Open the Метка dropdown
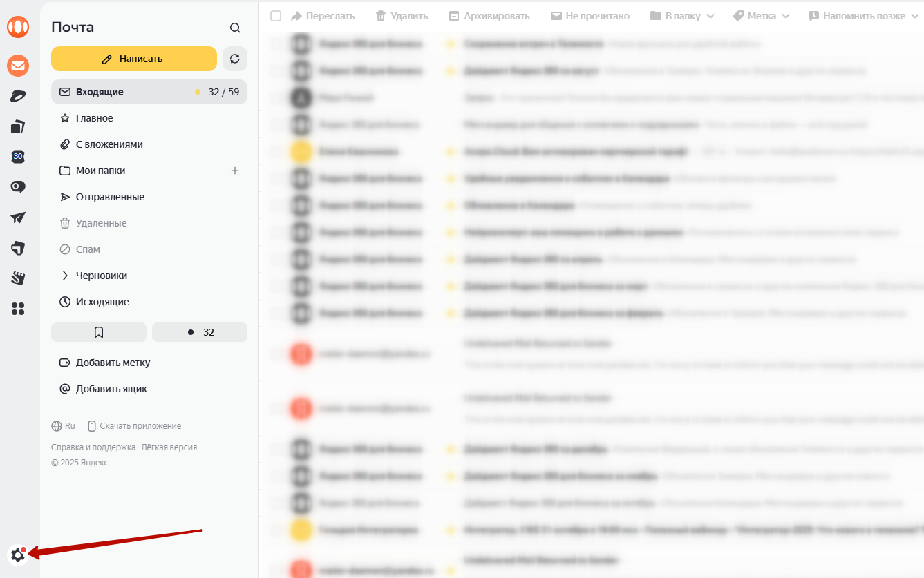Screen dimensions: 924x578 (x=761, y=16)
